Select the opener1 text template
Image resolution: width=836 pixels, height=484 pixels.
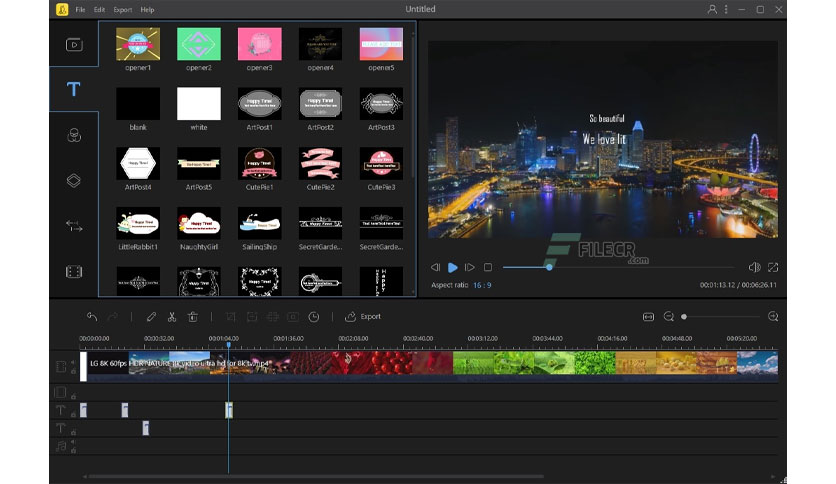(x=138, y=44)
